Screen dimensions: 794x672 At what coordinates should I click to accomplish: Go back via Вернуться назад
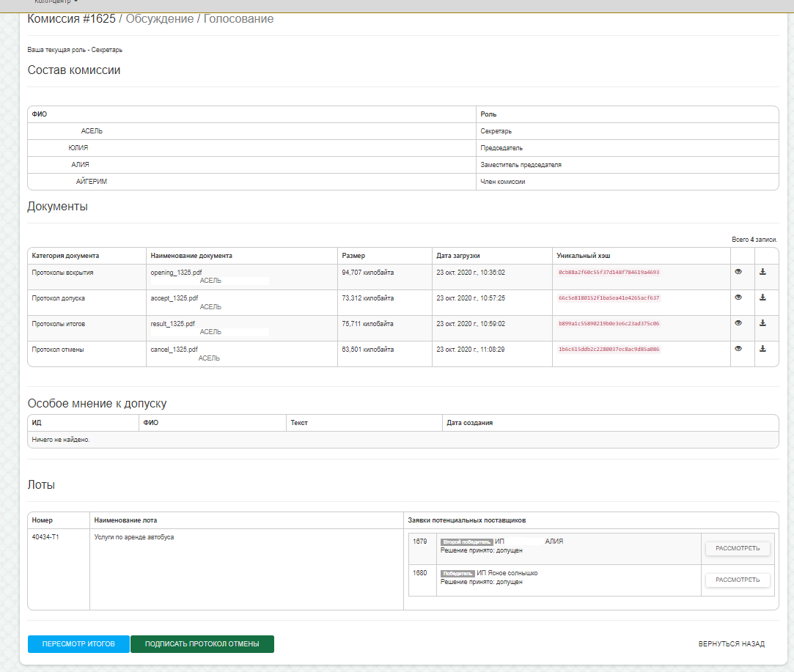[x=731, y=644]
